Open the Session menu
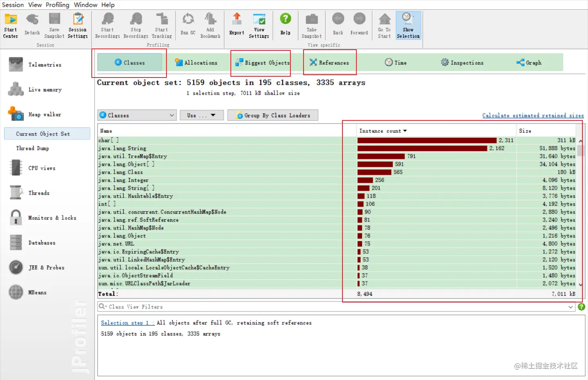The image size is (588, 380). [13, 5]
